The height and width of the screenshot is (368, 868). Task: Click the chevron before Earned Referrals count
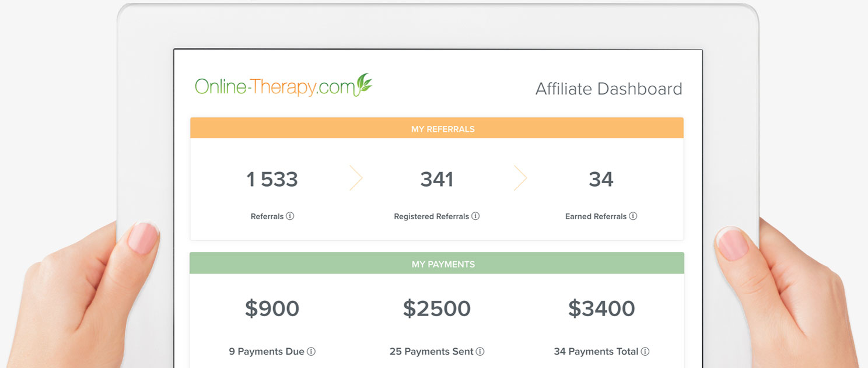(520, 178)
